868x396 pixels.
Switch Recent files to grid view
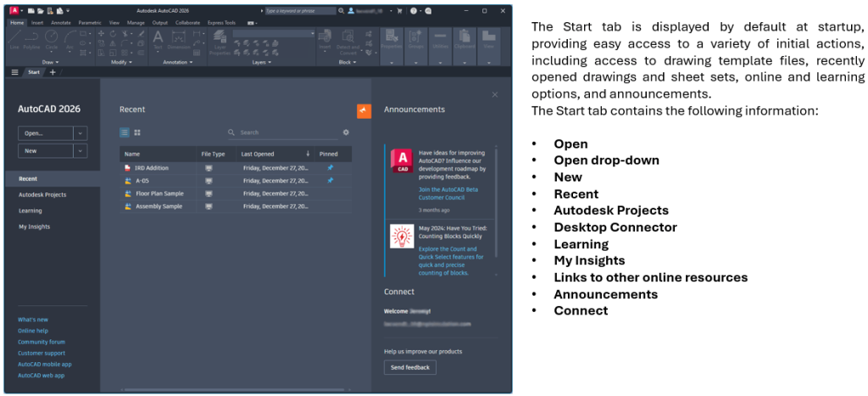[137, 132]
